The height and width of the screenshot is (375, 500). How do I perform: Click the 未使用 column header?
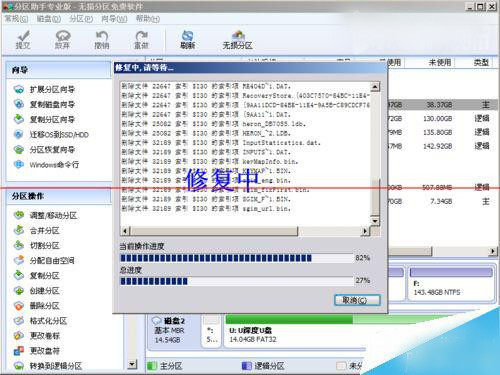point(440,62)
